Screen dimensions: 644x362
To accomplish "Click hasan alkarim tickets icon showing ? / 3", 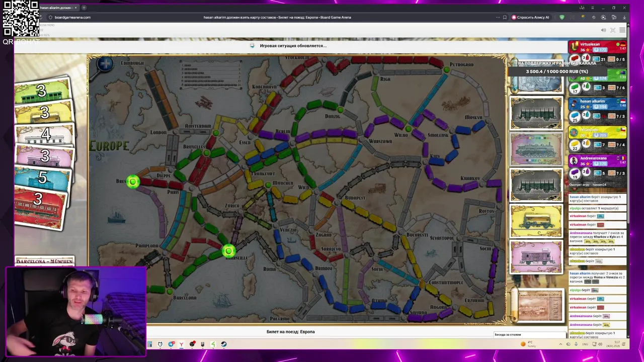I will pyautogui.click(x=612, y=116).
